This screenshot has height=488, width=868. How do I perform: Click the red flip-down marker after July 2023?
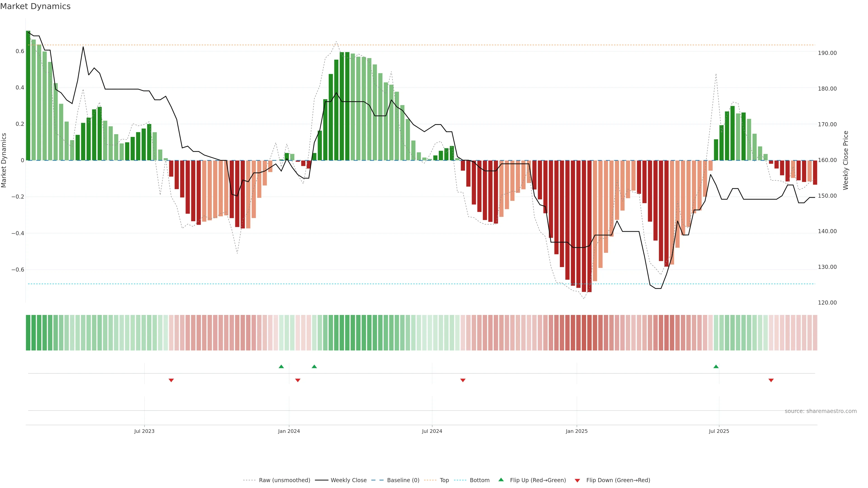click(171, 380)
